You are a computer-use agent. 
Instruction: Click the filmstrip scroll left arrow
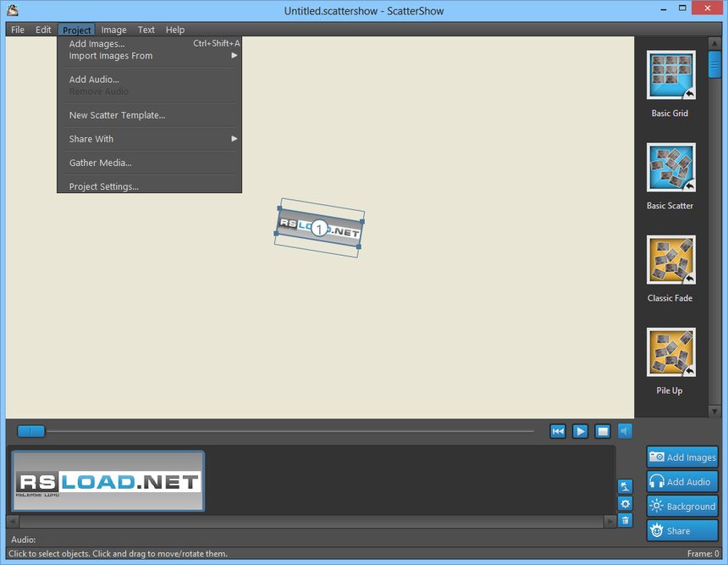click(x=13, y=521)
